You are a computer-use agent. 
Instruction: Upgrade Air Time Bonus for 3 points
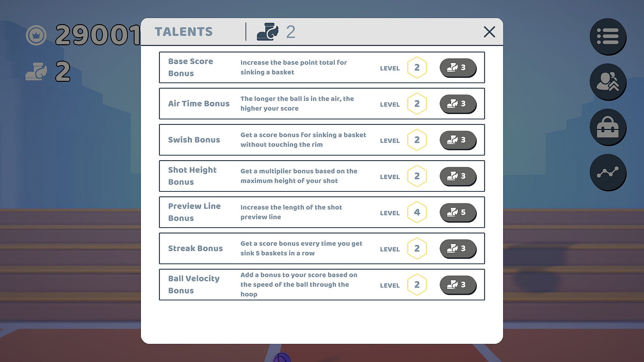[x=458, y=104]
